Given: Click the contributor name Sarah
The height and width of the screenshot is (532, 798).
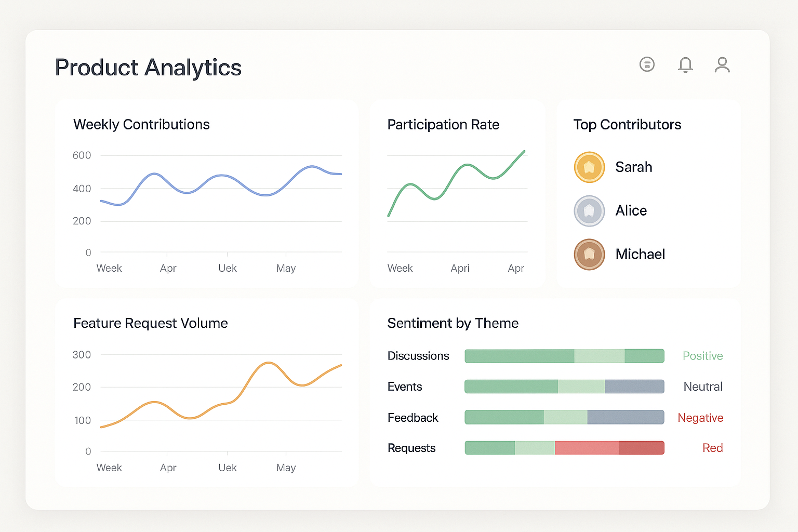Looking at the screenshot, I should pos(634,167).
